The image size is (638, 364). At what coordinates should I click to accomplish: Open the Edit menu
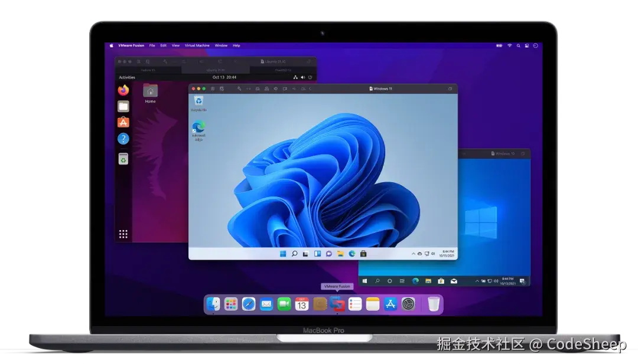point(163,45)
